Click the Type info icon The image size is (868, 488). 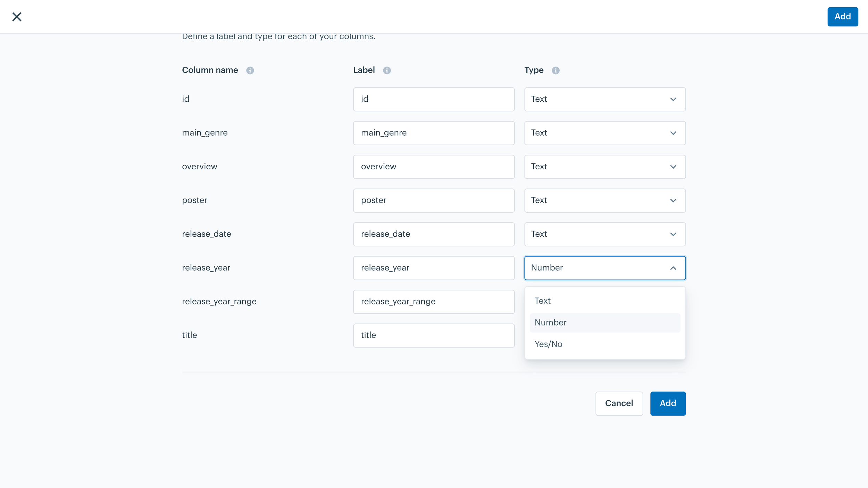point(556,70)
